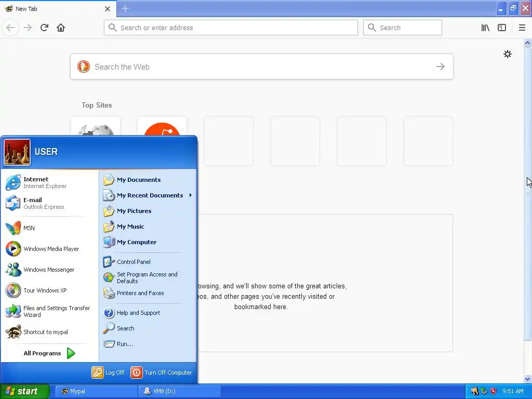Open Outlook Express E-mail
532x399 pixels.
[x=49, y=203]
